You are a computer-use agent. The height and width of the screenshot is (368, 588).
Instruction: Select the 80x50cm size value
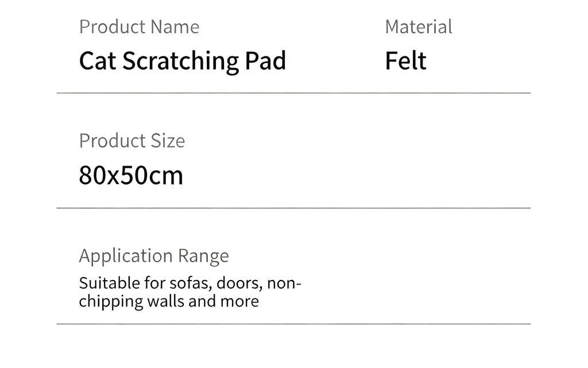point(131,175)
